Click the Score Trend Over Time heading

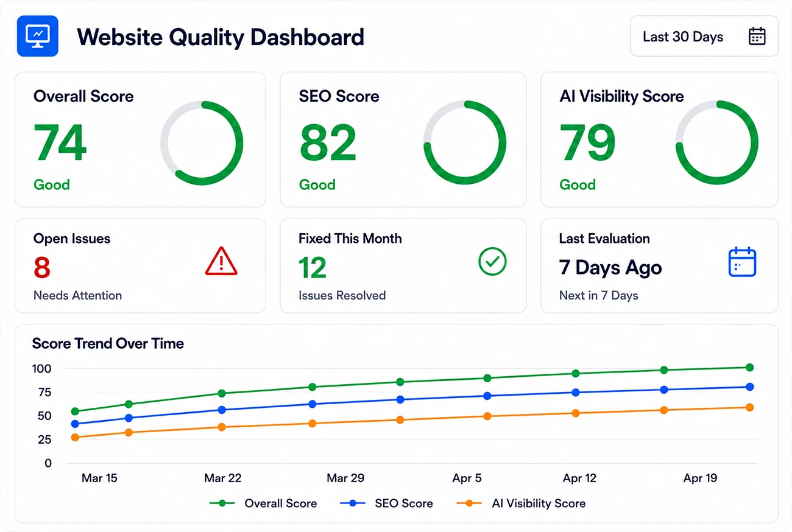tap(108, 344)
